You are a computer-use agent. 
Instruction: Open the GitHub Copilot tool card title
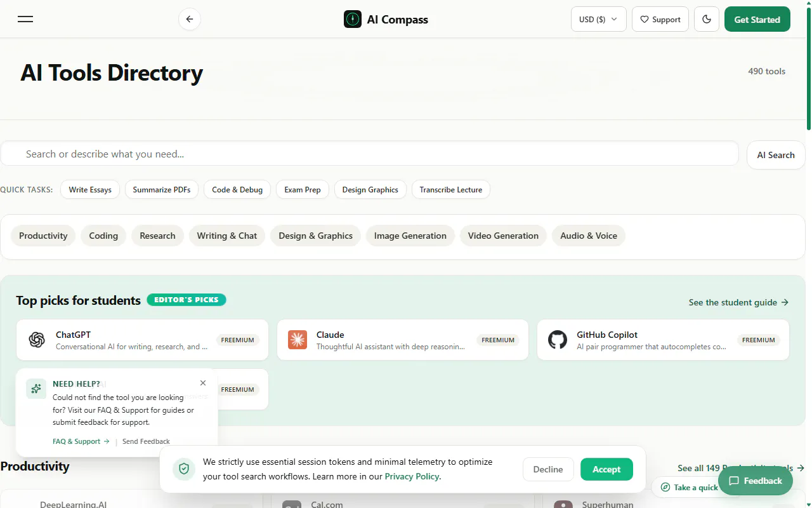click(607, 335)
